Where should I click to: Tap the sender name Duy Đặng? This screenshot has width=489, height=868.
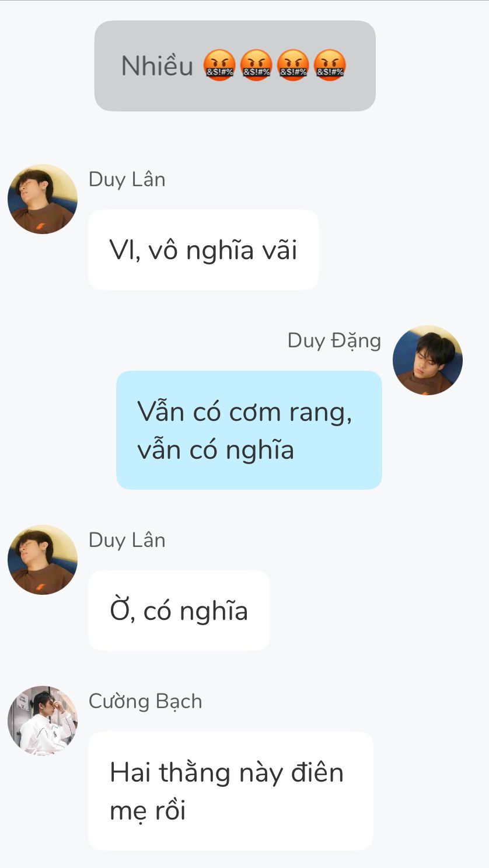(334, 340)
